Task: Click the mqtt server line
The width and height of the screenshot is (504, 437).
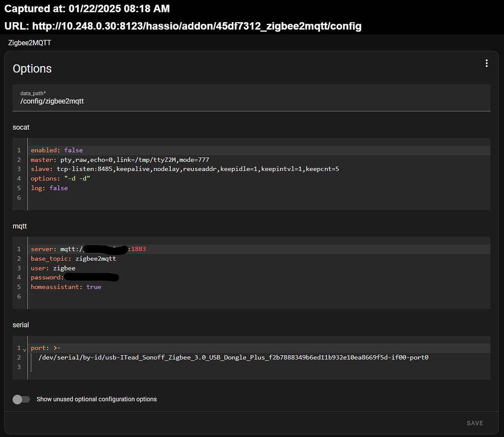Action: click(x=259, y=249)
